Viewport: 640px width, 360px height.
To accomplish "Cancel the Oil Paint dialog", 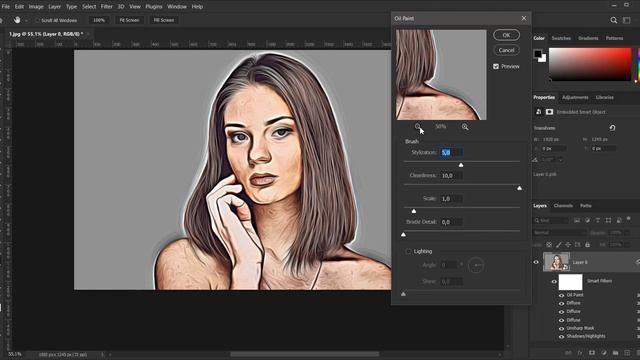I will (506, 50).
